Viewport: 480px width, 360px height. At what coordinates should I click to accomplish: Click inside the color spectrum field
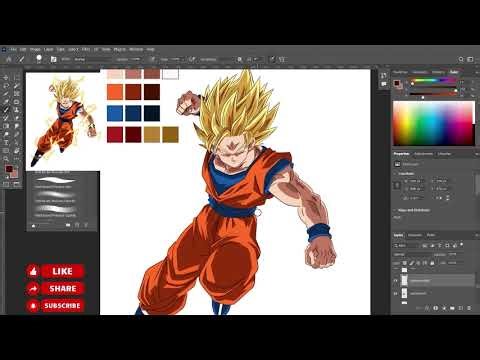click(x=433, y=123)
